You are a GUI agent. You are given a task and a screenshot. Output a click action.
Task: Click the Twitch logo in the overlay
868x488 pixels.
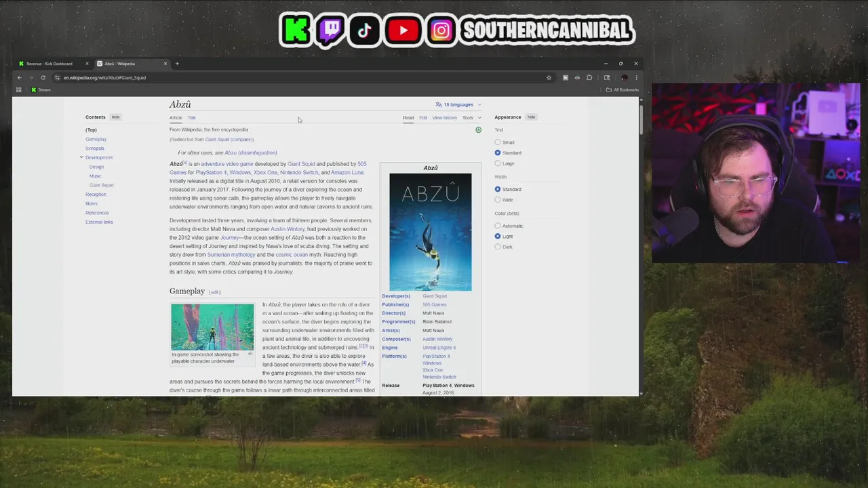[331, 31]
